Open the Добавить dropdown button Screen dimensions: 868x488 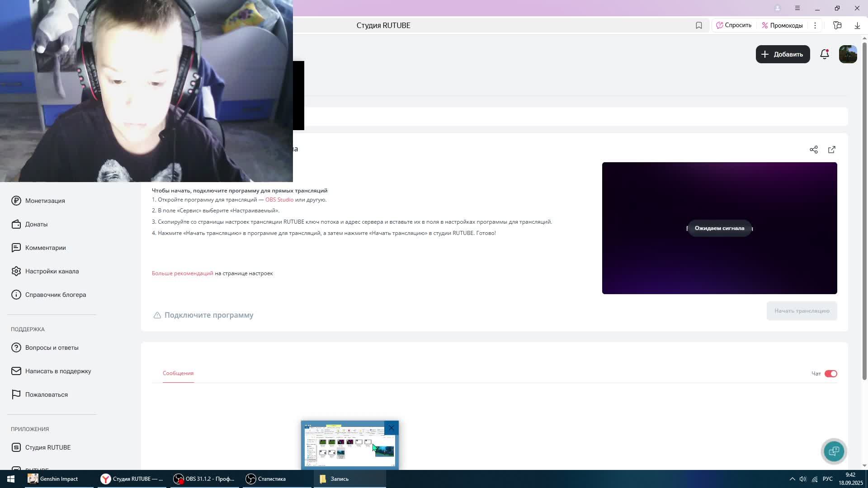783,54
